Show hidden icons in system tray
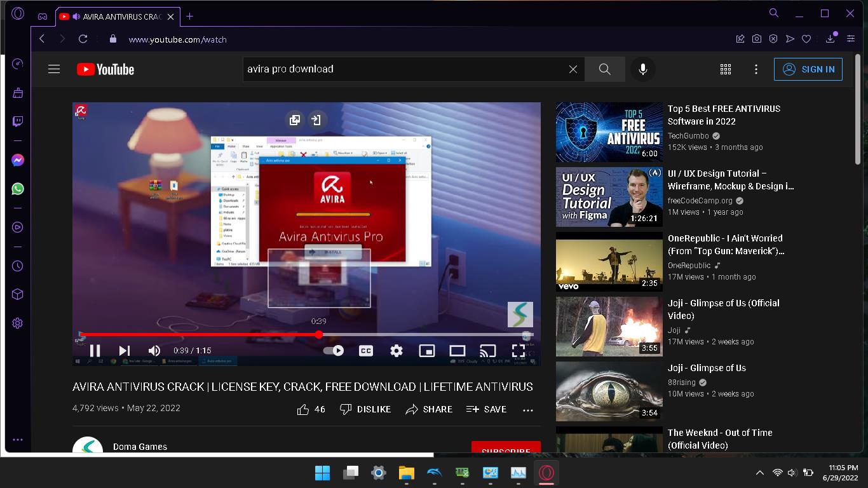 pos(759,473)
